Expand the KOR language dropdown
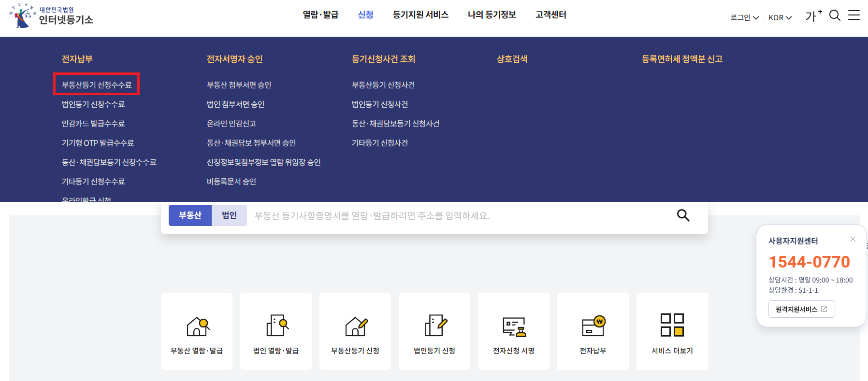 click(780, 17)
